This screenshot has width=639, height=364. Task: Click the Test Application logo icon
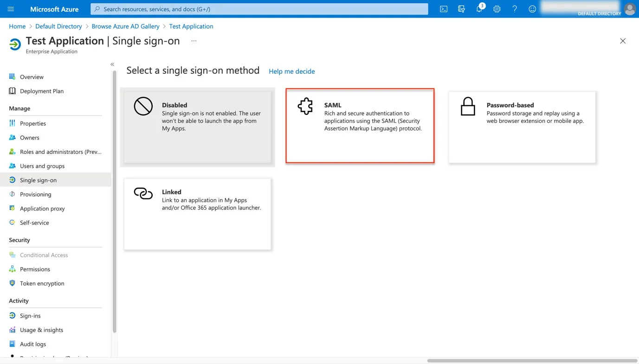(15, 45)
